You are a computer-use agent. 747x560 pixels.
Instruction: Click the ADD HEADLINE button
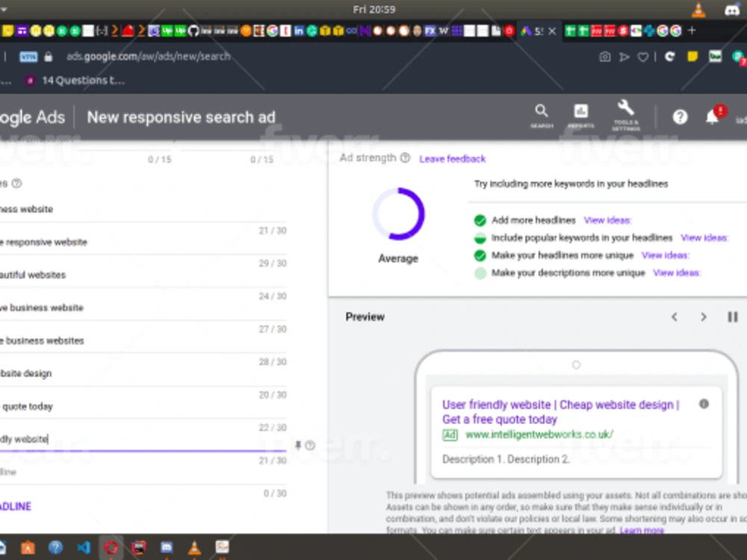[15, 506]
